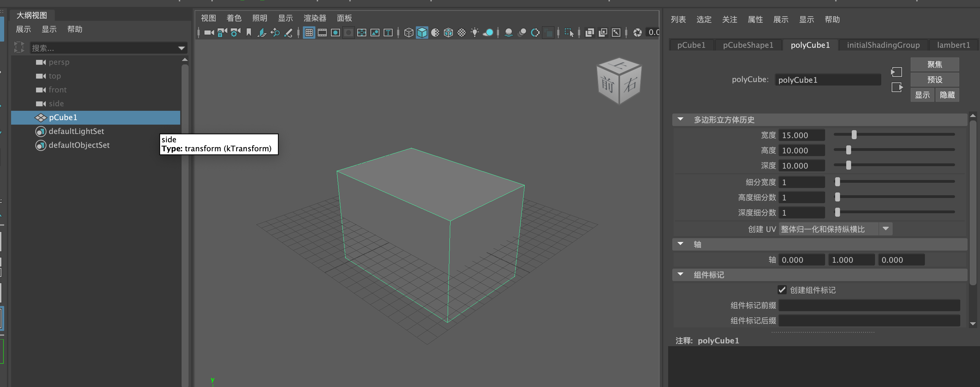Click the 预设 button
The width and height of the screenshot is (980, 387).
click(x=934, y=80)
